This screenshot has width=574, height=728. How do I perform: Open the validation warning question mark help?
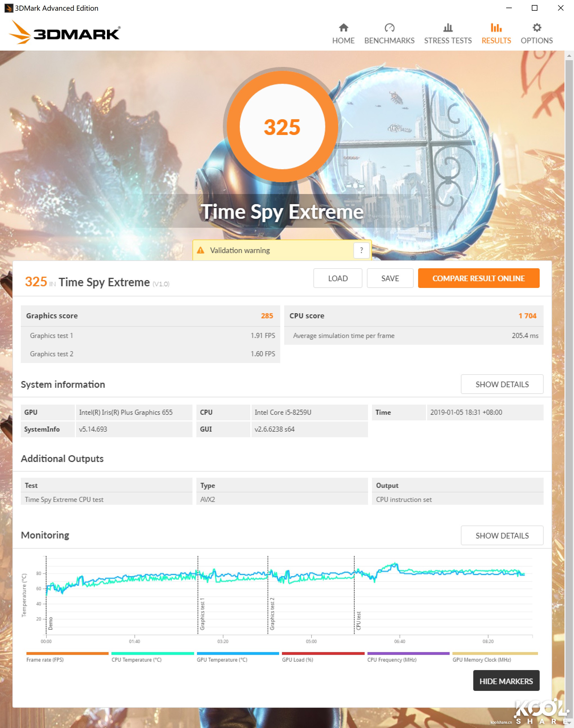pyautogui.click(x=361, y=250)
